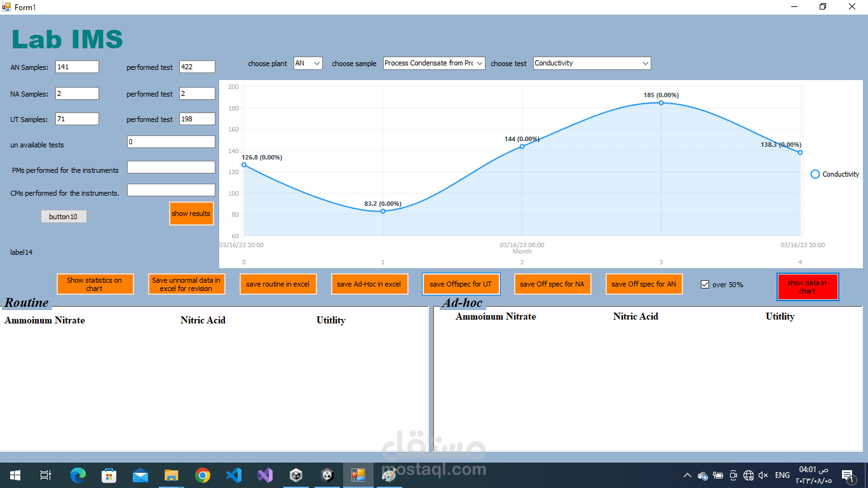Viewport: 868px width, 488px height.
Task: Open the Windows Start menu
Action: [15, 475]
